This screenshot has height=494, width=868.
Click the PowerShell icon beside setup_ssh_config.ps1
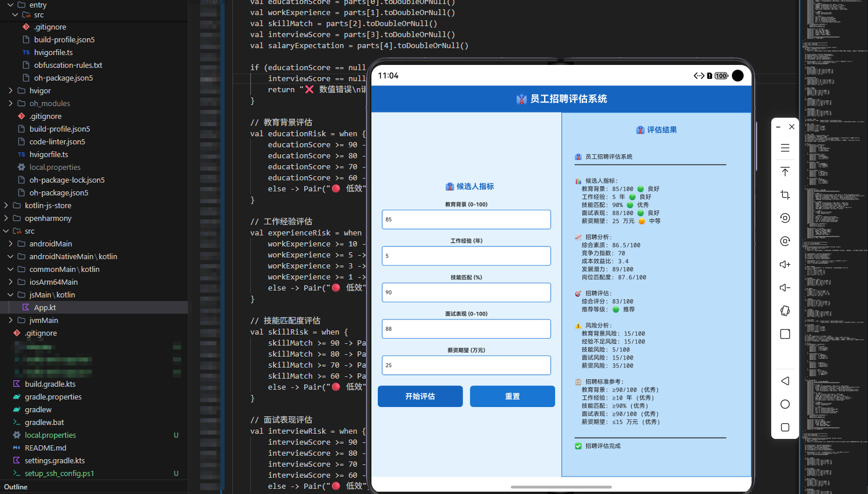click(17, 473)
